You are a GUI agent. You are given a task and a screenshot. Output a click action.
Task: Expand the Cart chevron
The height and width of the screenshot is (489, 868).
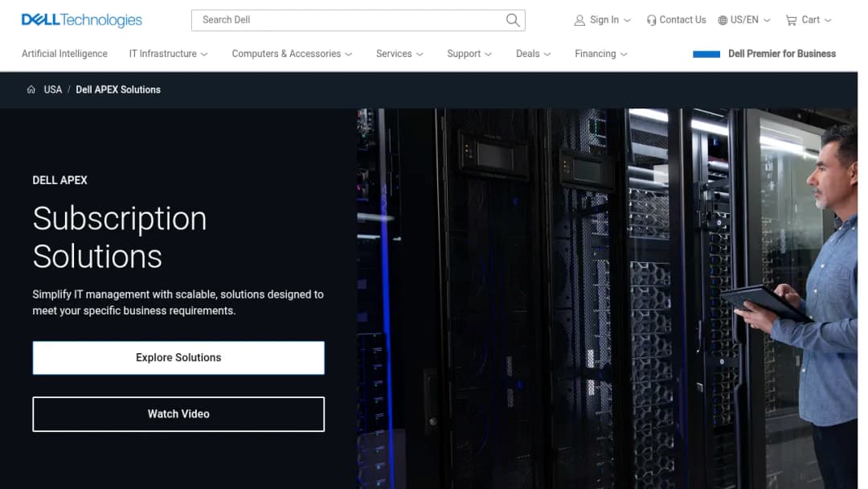pyautogui.click(x=828, y=20)
